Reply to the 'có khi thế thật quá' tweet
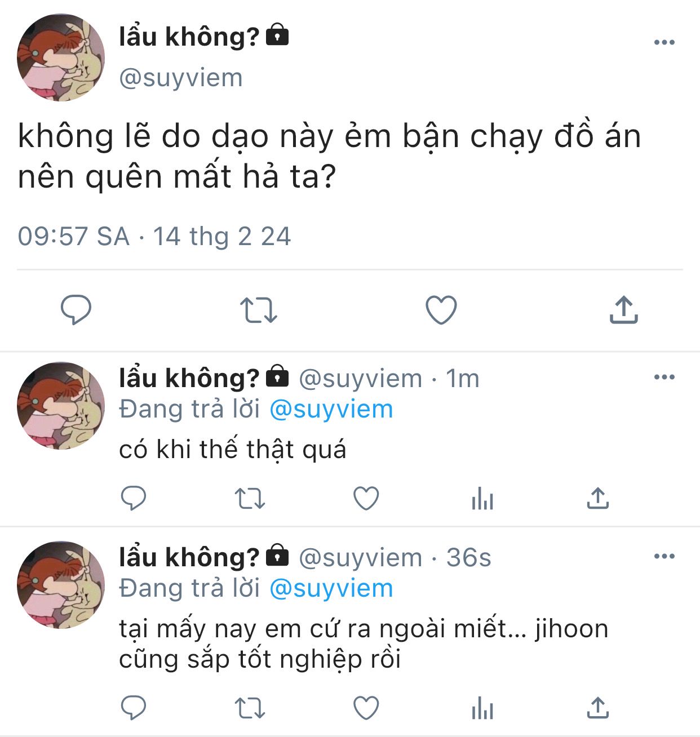The image size is (700, 737). (134, 499)
